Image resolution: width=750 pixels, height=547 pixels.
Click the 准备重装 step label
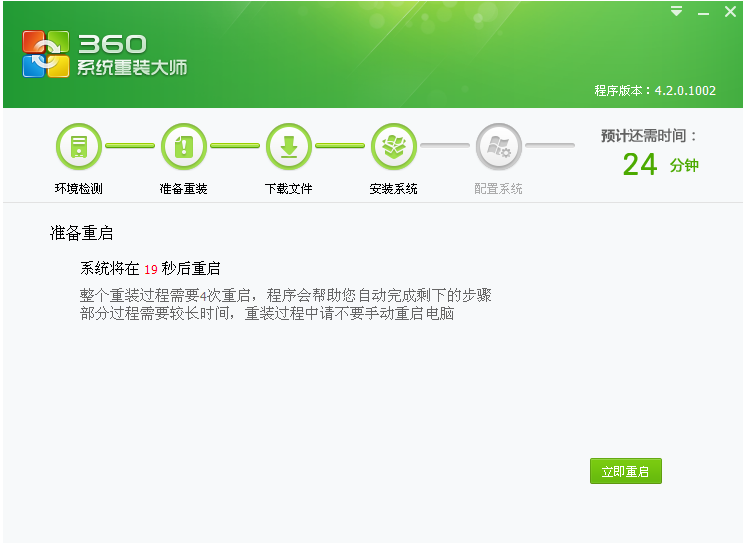coord(183,189)
